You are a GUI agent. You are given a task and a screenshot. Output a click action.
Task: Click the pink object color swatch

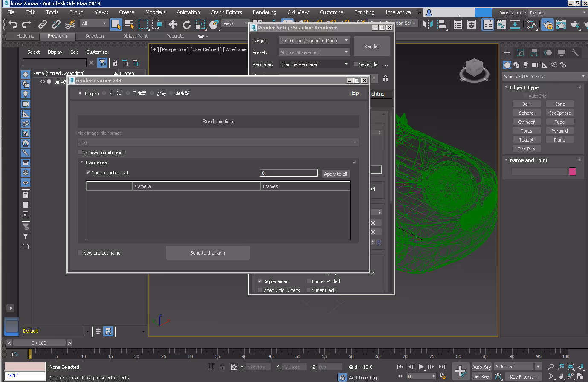[x=572, y=171]
